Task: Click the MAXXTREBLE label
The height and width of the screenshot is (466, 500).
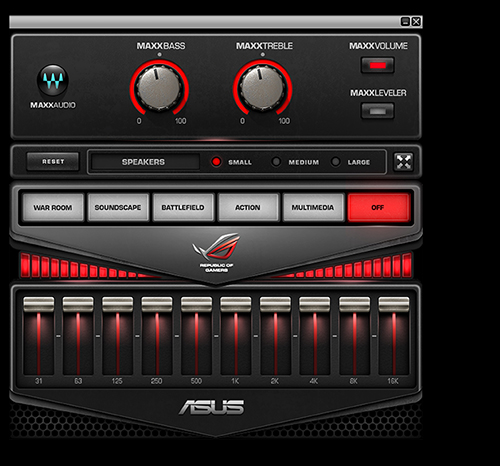Action: coord(264,46)
